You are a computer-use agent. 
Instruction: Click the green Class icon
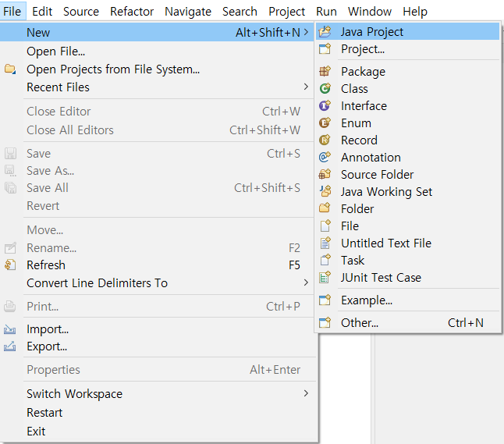pos(325,88)
